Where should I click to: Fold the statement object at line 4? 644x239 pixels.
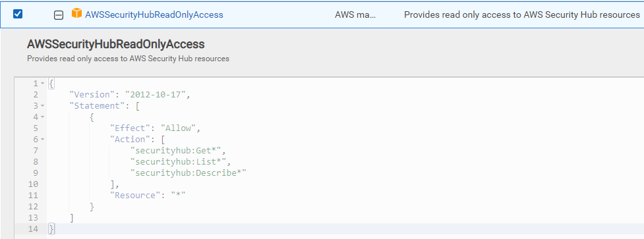coord(42,117)
